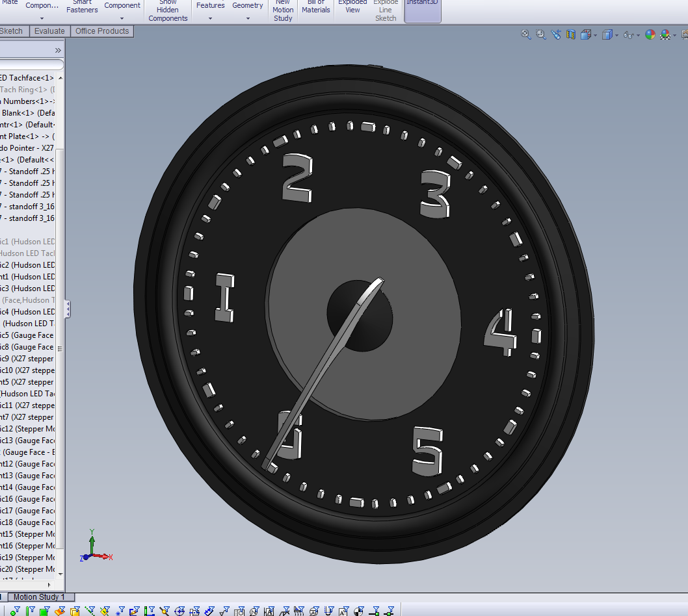Expand the feature tree panel chevrons
Screen dimensions: 688x616
pyautogui.click(x=58, y=50)
